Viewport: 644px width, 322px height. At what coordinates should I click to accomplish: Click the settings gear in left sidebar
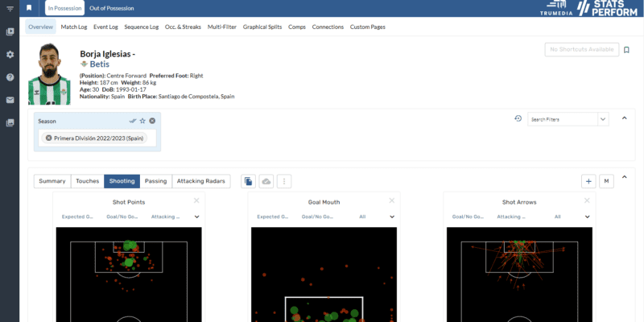(10, 54)
